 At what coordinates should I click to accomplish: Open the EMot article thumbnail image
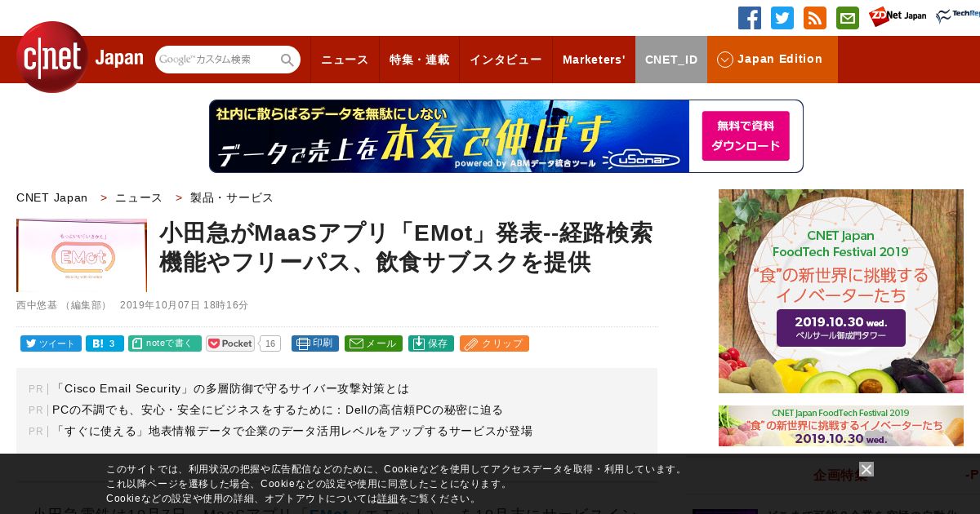click(x=82, y=255)
